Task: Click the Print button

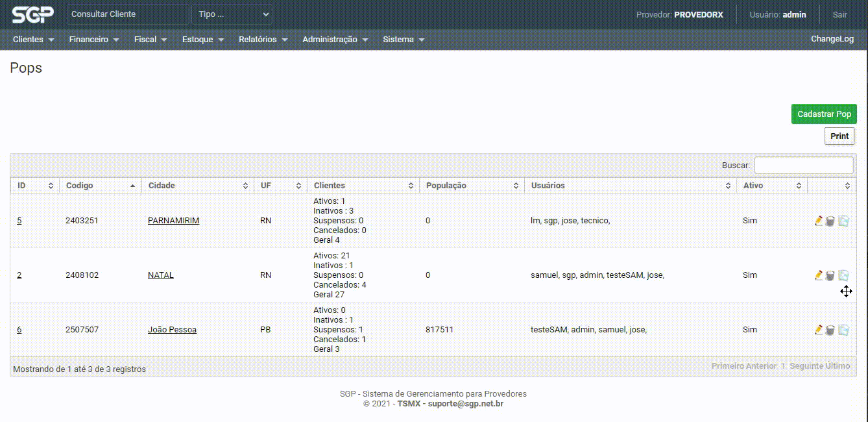Action: point(839,136)
